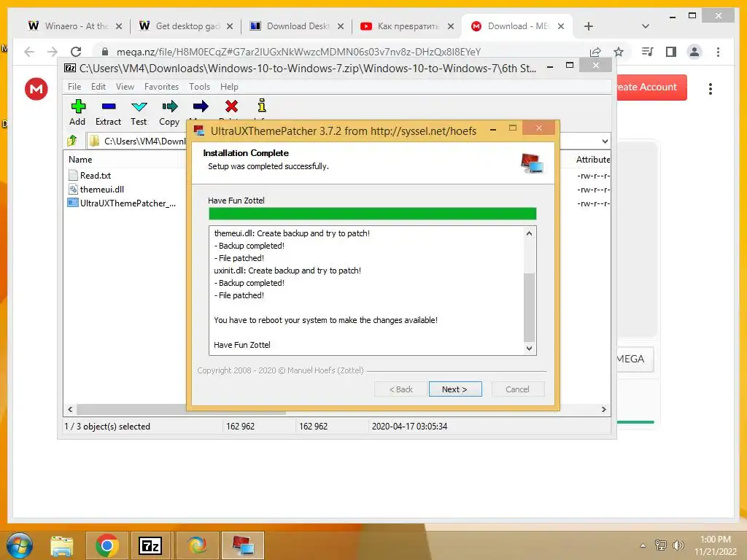Click the Info icon in 7-Zip toolbar
Screen dimensions: 747x560
point(262,106)
